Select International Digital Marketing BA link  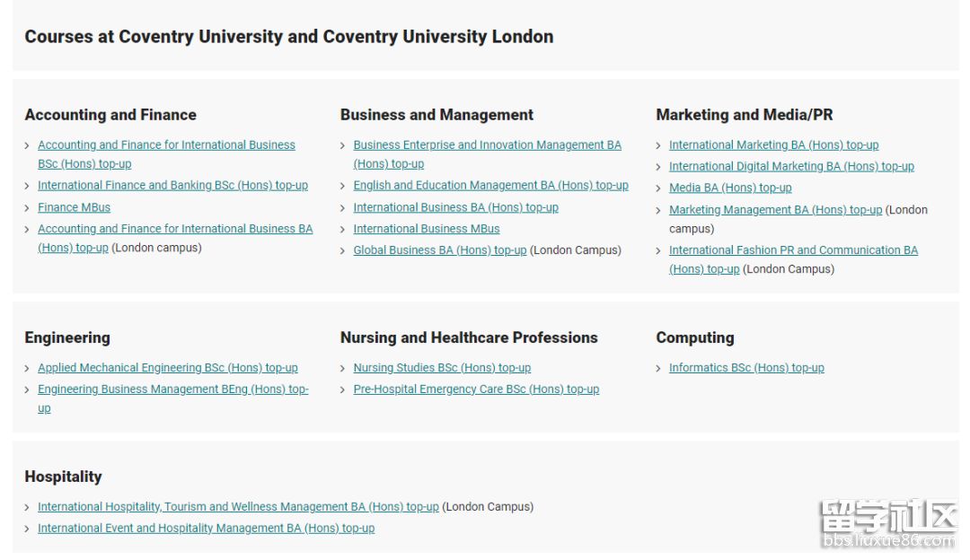pos(791,167)
